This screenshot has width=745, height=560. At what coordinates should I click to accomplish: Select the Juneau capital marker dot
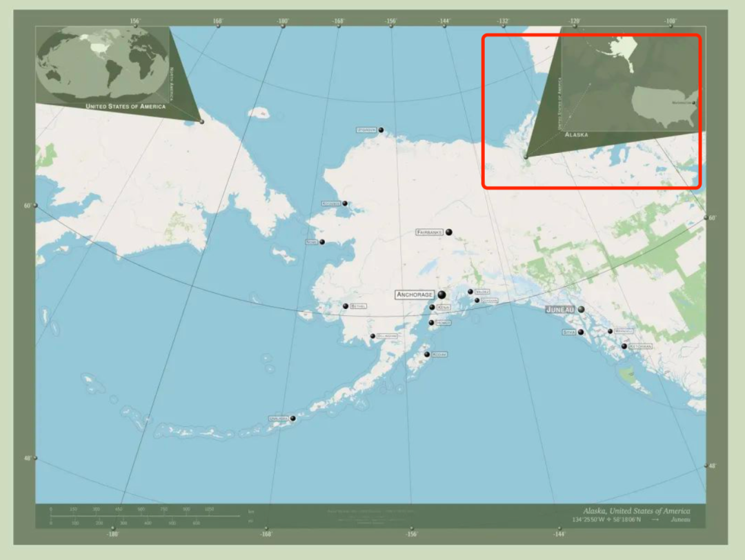[x=582, y=310]
